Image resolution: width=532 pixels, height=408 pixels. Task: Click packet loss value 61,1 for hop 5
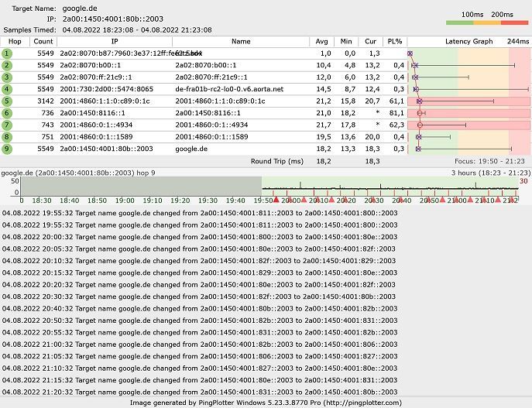[x=397, y=101]
